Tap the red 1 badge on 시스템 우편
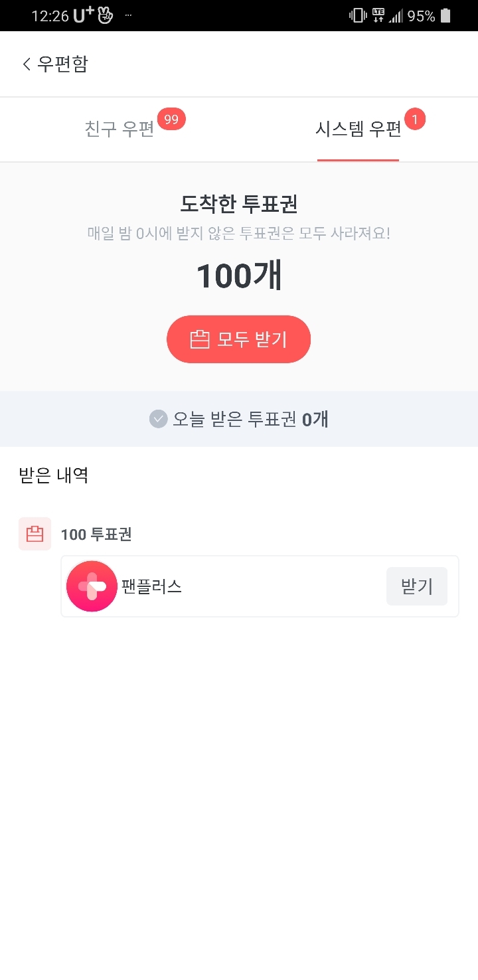 click(x=415, y=120)
